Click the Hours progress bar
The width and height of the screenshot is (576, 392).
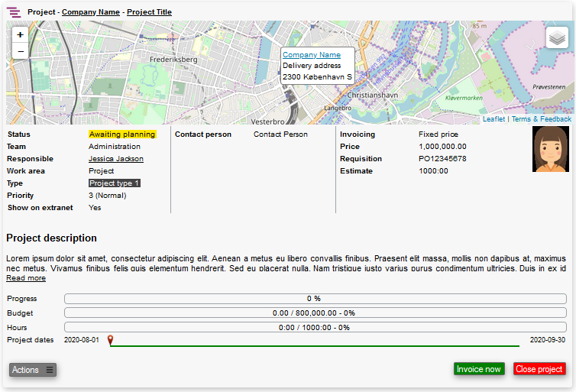tap(314, 327)
